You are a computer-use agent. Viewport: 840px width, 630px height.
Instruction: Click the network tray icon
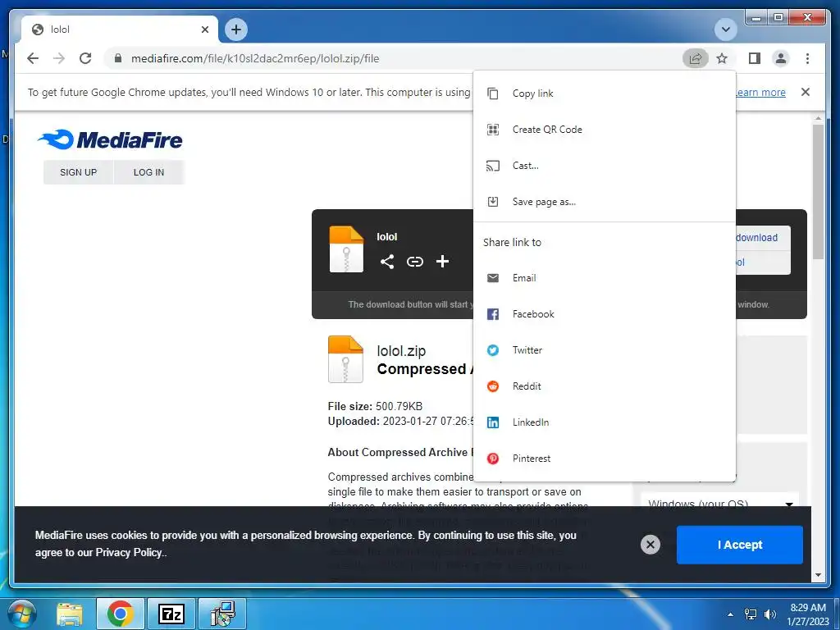coord(751,614)
